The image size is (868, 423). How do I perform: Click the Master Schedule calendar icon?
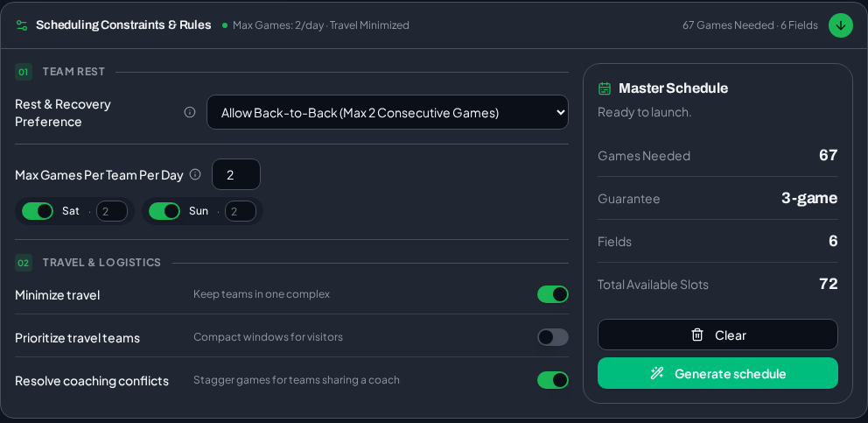605,88
